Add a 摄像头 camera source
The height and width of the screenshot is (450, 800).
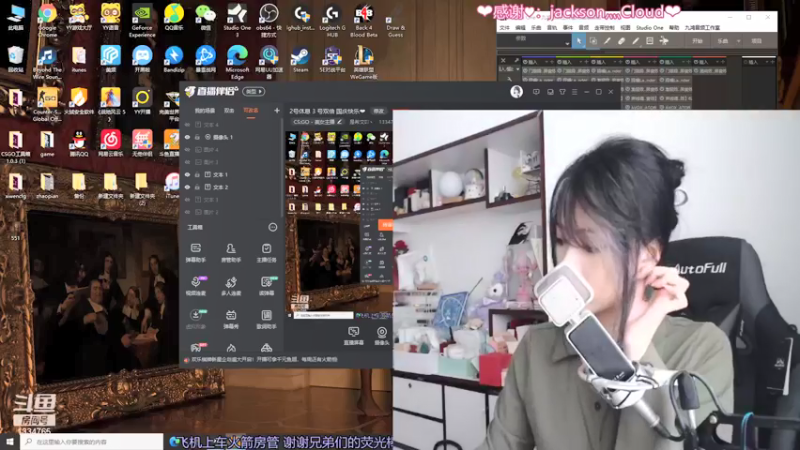click(x=382, y=336)
